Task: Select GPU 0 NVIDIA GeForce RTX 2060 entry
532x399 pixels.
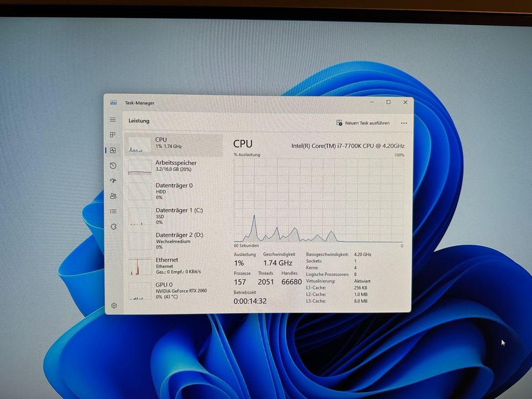Action: point(174,291)
